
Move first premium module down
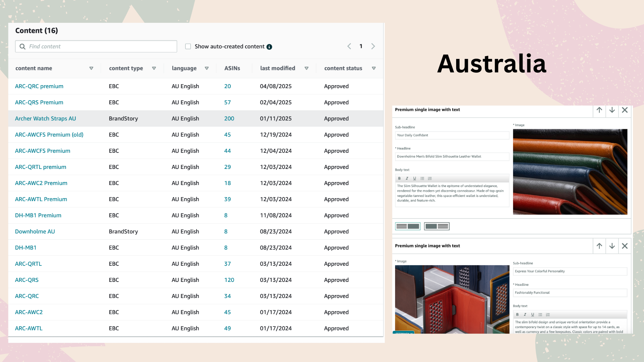tap(612, 110)
